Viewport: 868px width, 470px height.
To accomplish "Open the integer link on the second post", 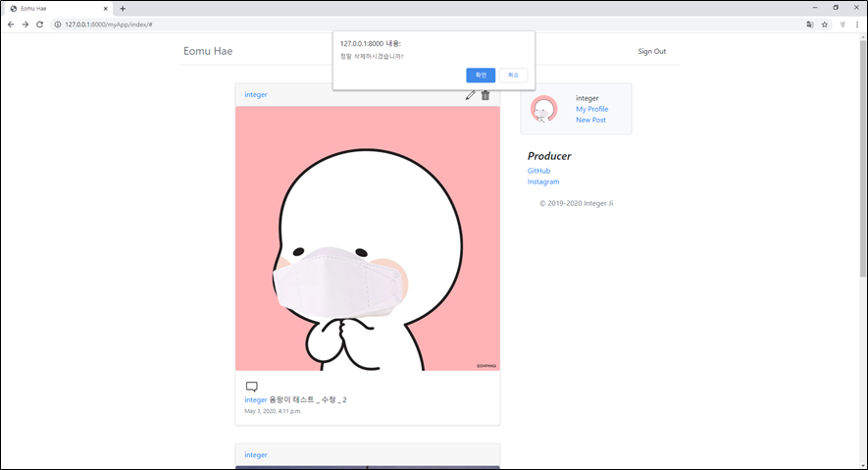I will click(256, 454).
